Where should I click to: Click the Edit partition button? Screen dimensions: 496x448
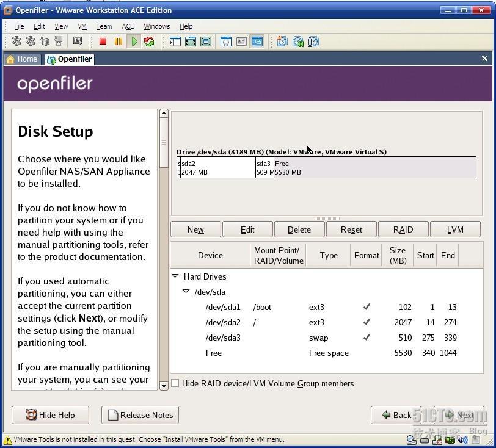click(x=247, y=229)
